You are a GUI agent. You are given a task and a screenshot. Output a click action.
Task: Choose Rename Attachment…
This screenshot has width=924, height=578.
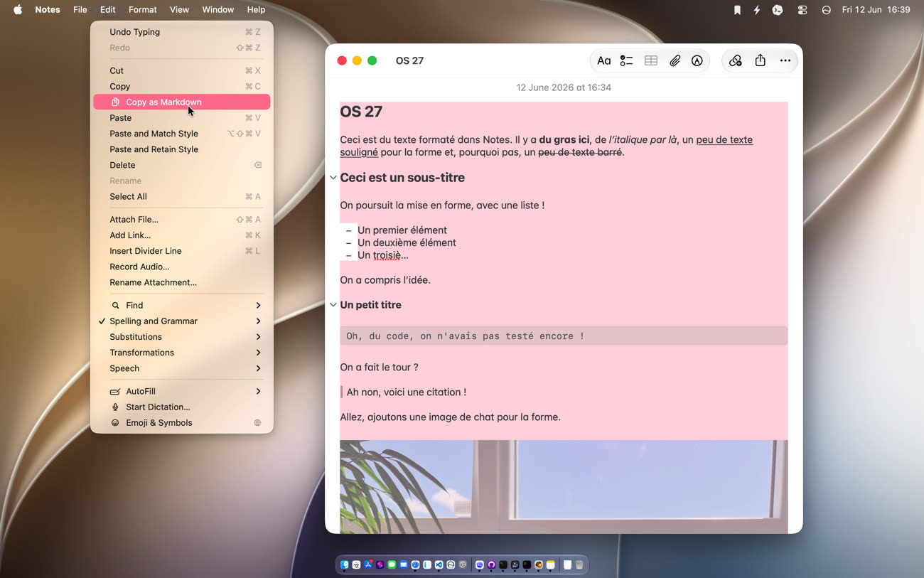coord(182,282)
